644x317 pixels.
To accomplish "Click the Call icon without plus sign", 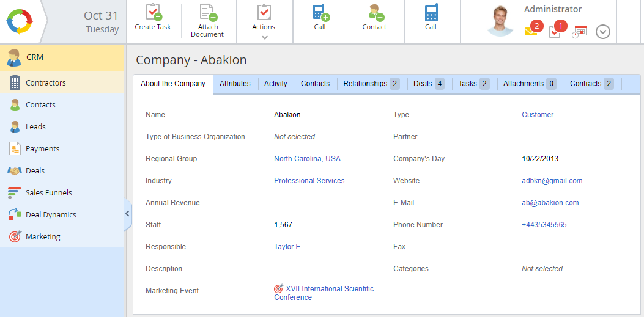I will (x=431, y=13).
